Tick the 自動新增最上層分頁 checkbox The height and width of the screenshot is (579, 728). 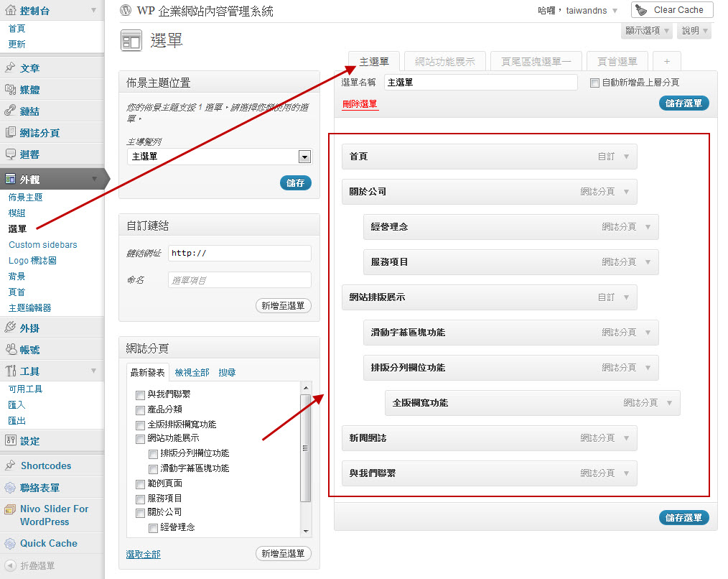(594, 83)
